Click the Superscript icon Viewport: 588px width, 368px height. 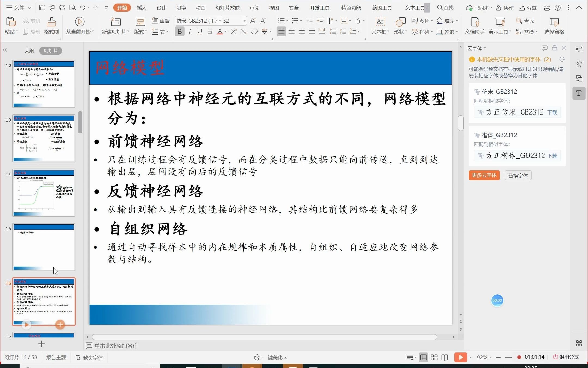click(234, 32)
